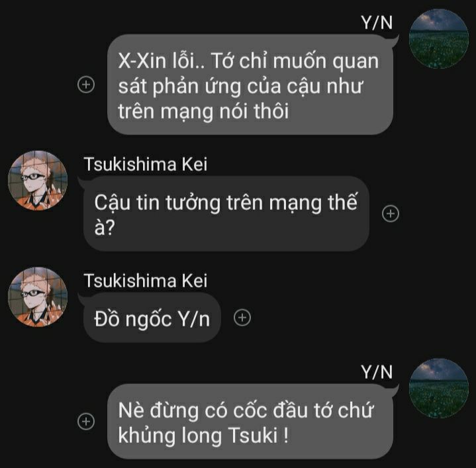The width and height of the screenshot is (476, 468).
Task: Open Y/N's field avatar beside the 'Nè đừng' message
Action: click(x=439, y=388)
